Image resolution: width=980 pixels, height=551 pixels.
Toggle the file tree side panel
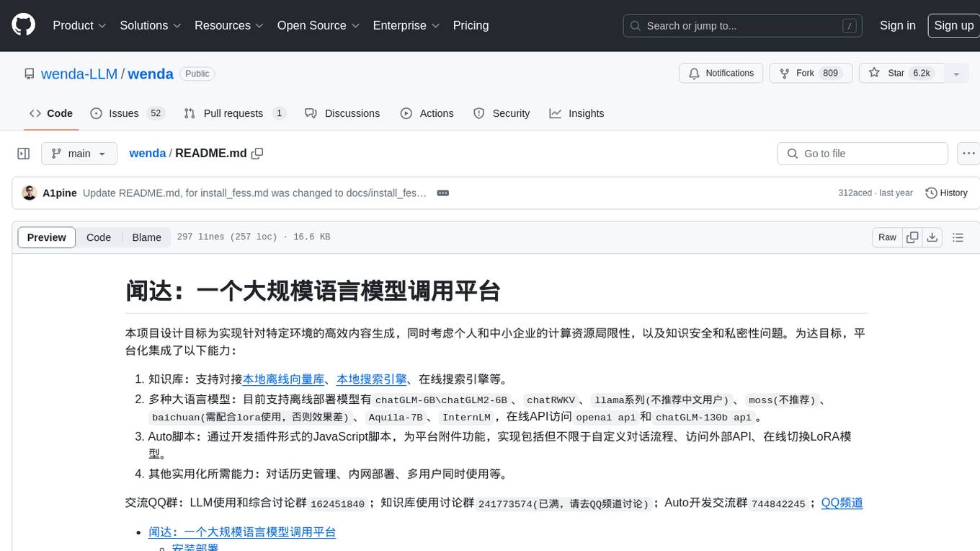(24, 154)
